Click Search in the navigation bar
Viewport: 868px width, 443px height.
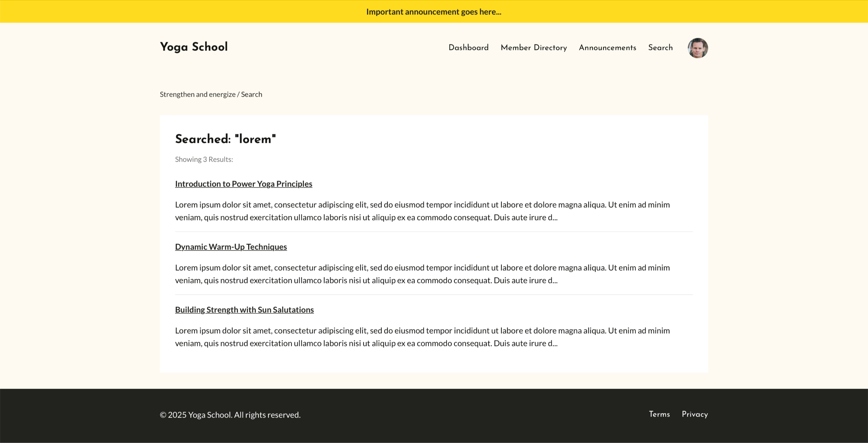660,47
